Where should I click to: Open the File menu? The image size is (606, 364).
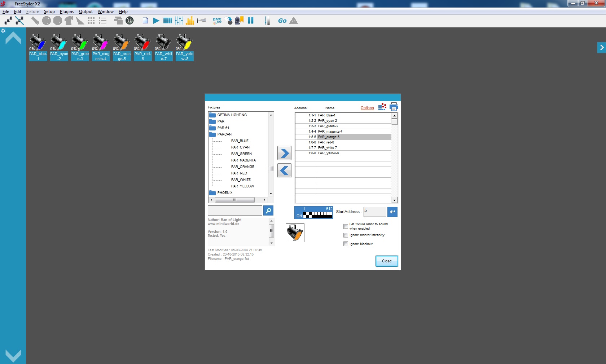coord(6,12)
